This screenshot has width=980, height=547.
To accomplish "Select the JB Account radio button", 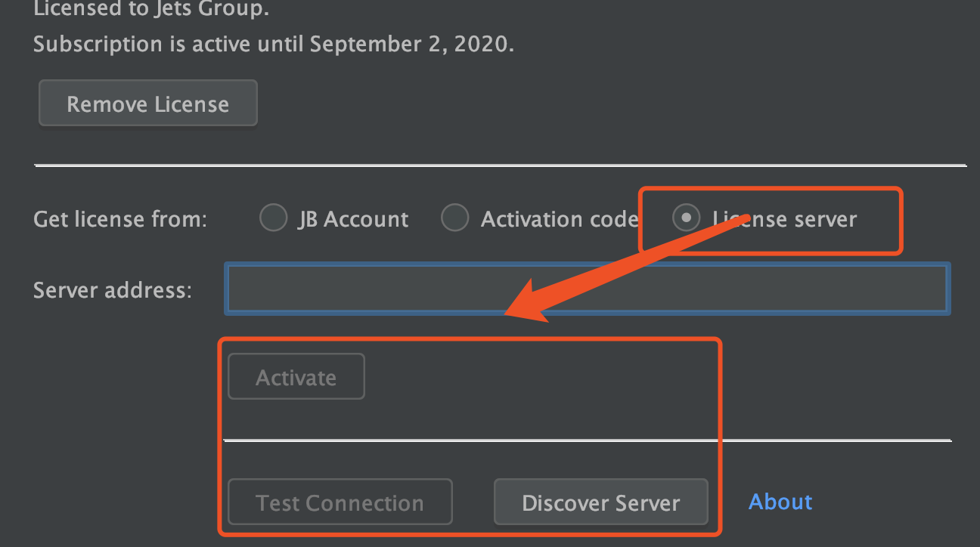I will (x=274, y=219).
